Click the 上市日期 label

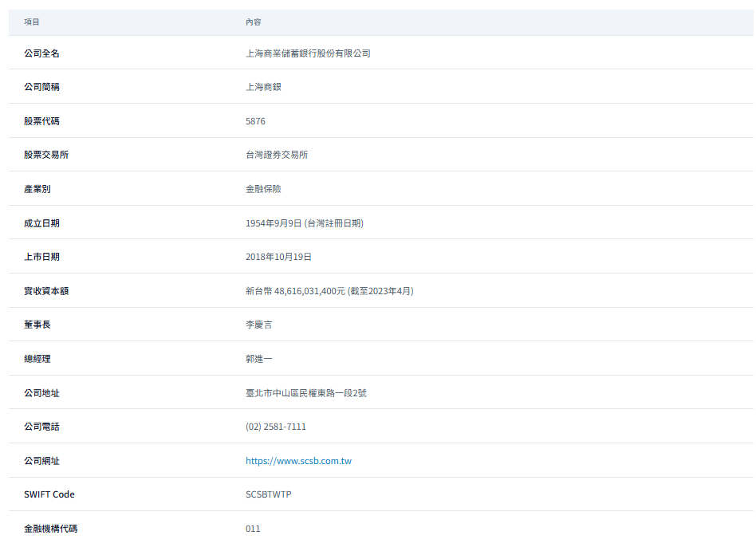pos(42,257)
